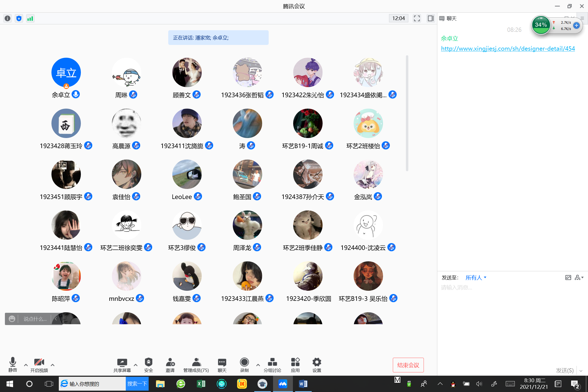Open the meeting info icon

pyautogui.click(x=8, y=19)
